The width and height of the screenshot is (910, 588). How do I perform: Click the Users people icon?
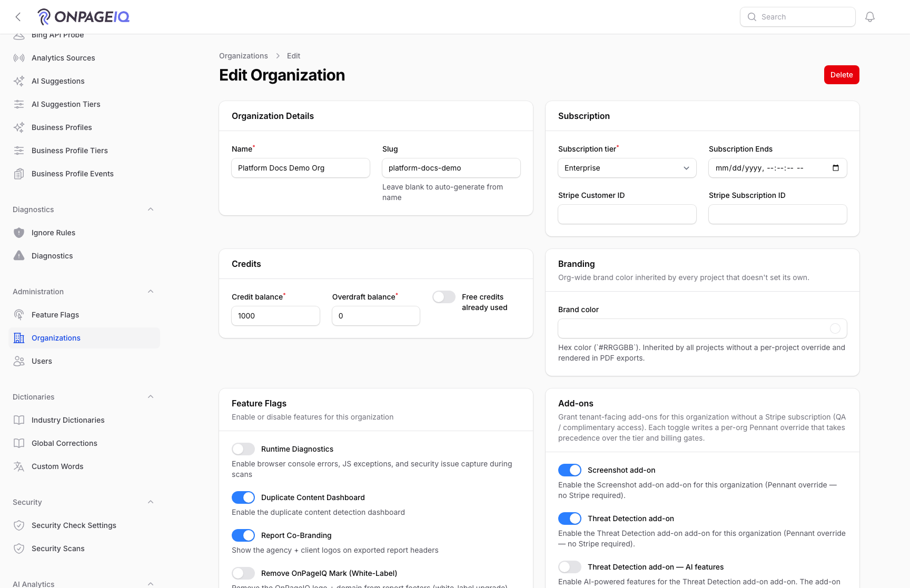(19, 361)
